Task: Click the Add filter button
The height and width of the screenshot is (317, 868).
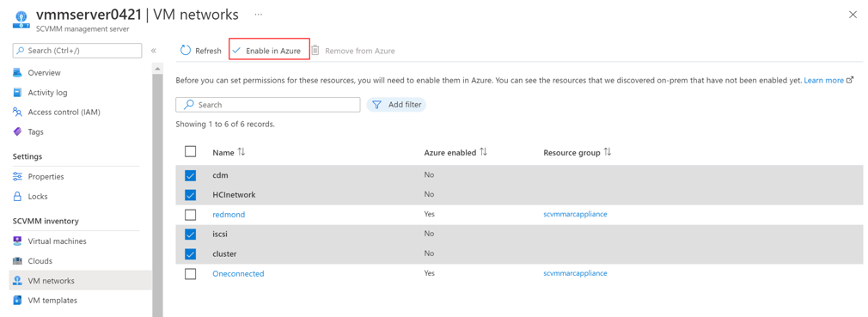Action: pos(396,105)
